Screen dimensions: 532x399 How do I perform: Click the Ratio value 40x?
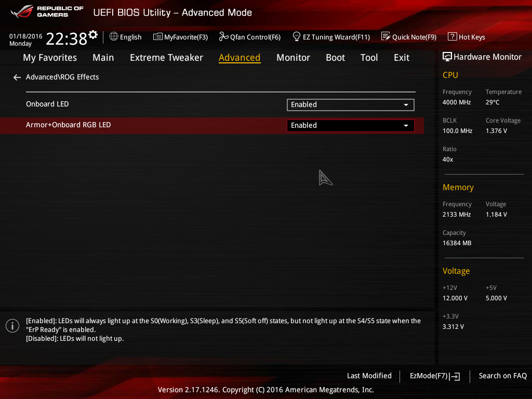click(448, 159)
